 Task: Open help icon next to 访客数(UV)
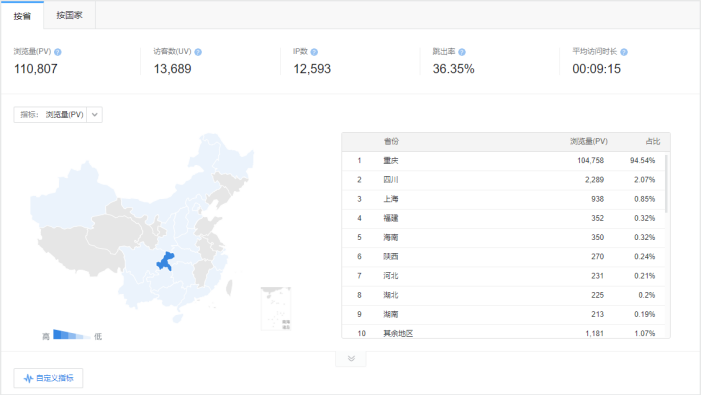coord(198,52)
